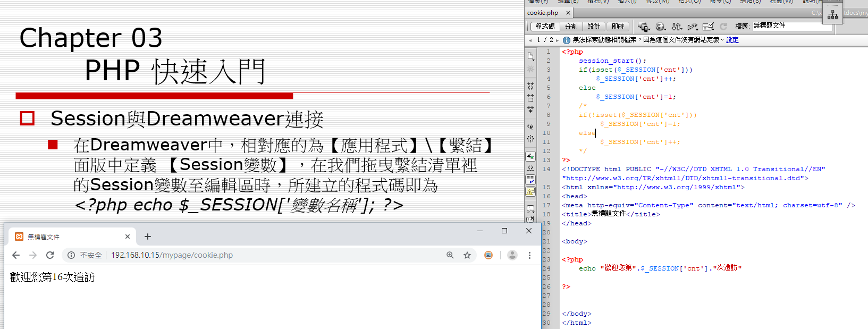Screen dimensions: 868x329
Task: Click the browser address bar URL
Action: coord(172,255)
